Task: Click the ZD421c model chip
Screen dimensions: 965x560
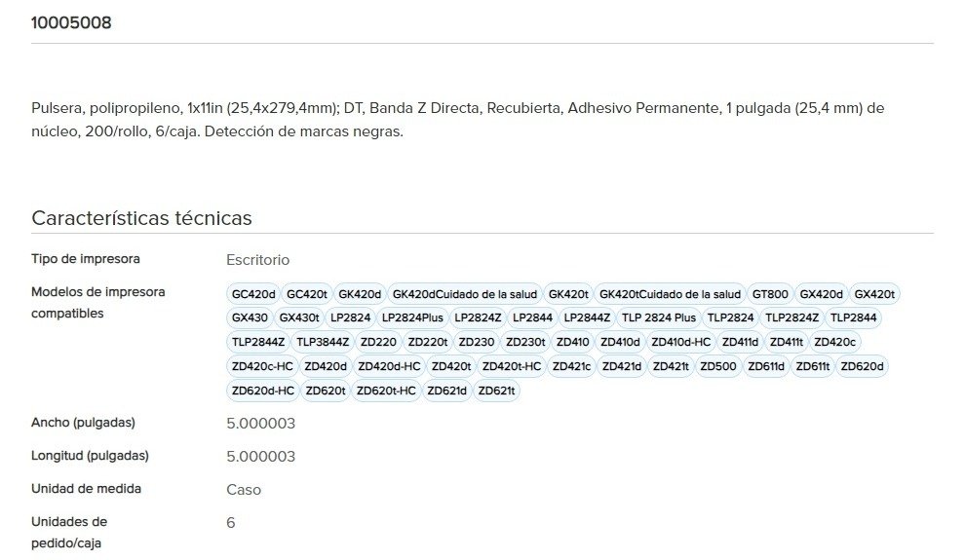Action: click(x=571, y=366)
